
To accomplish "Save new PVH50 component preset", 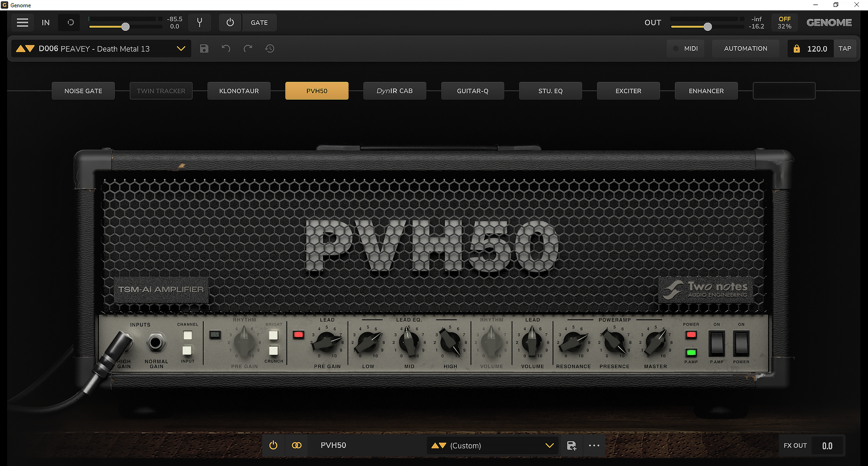I will pos(571,446).
